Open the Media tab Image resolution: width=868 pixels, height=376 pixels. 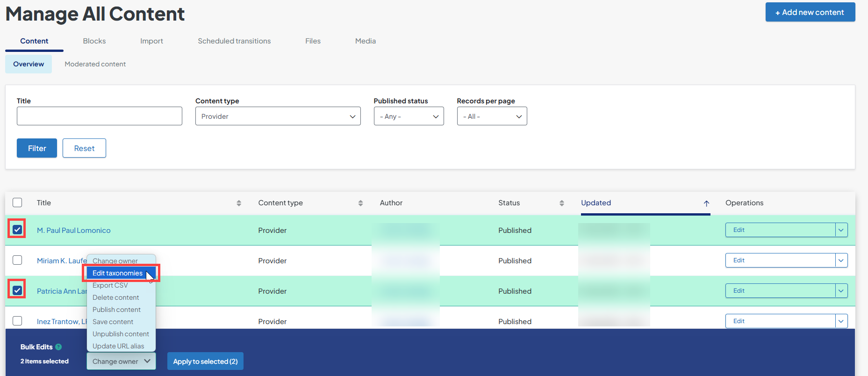pos(366,41)
